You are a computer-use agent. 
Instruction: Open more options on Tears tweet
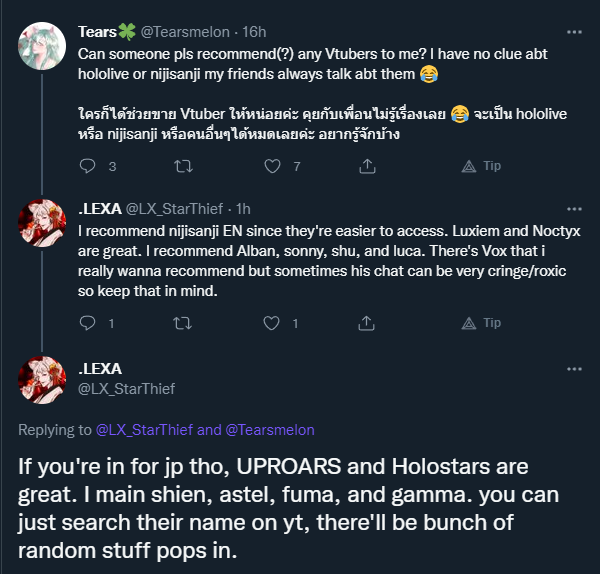(574, 30)
